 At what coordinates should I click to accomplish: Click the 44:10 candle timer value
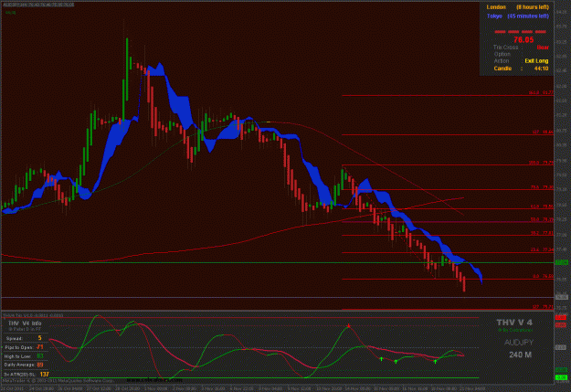click(x=541, y=69)
